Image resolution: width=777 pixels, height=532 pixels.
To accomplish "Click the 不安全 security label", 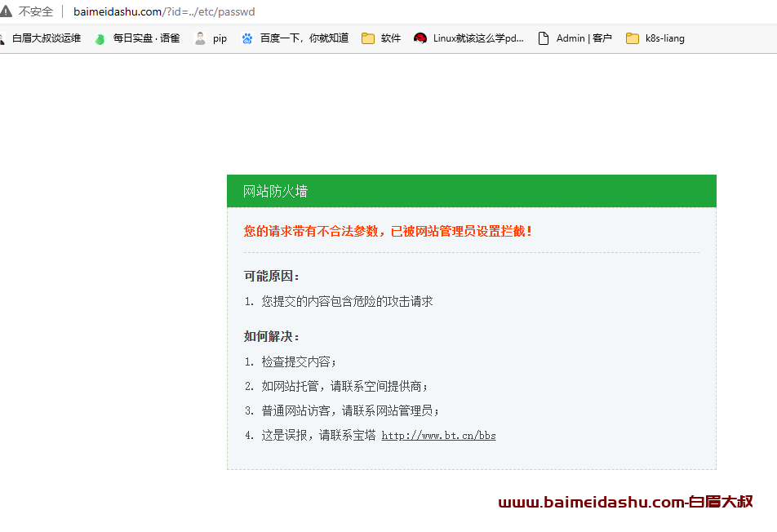I will click(x=36, y=11).
